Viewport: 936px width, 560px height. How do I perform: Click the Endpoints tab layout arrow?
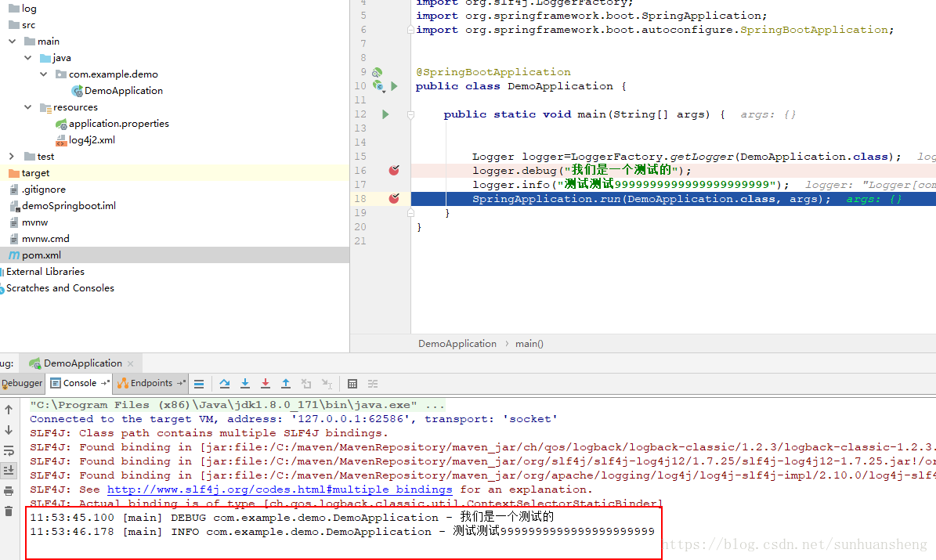click(181, 383)
